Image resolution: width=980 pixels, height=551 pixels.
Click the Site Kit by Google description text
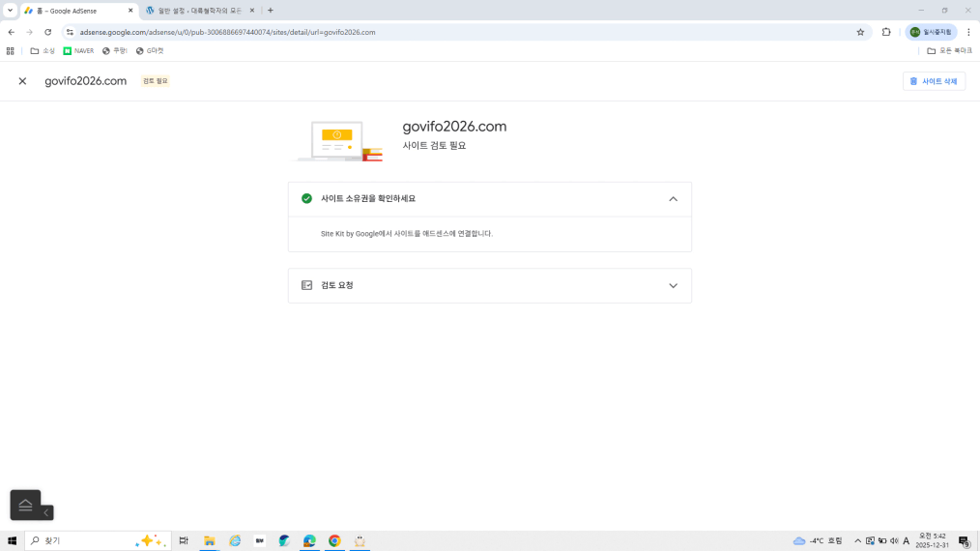(407, 234)
